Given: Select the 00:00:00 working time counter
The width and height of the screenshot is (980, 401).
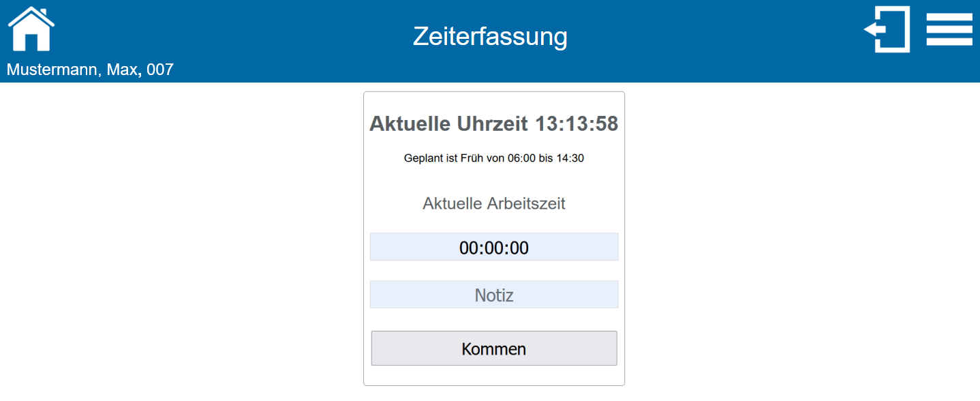Looking at the screenshot, I should 494,246.
